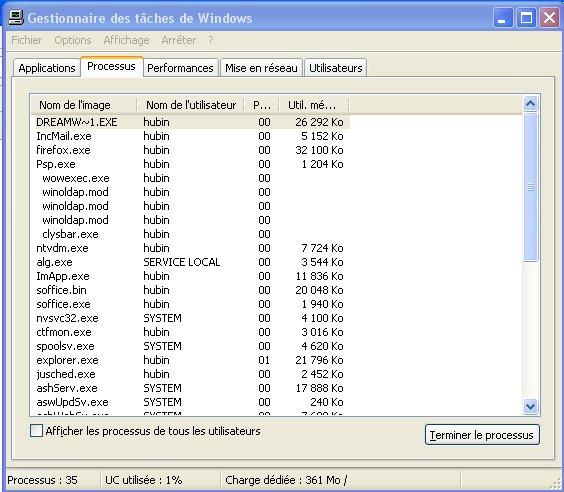
Task: Click the SERVICE LOCAL user cell
Action: (182, 262)
